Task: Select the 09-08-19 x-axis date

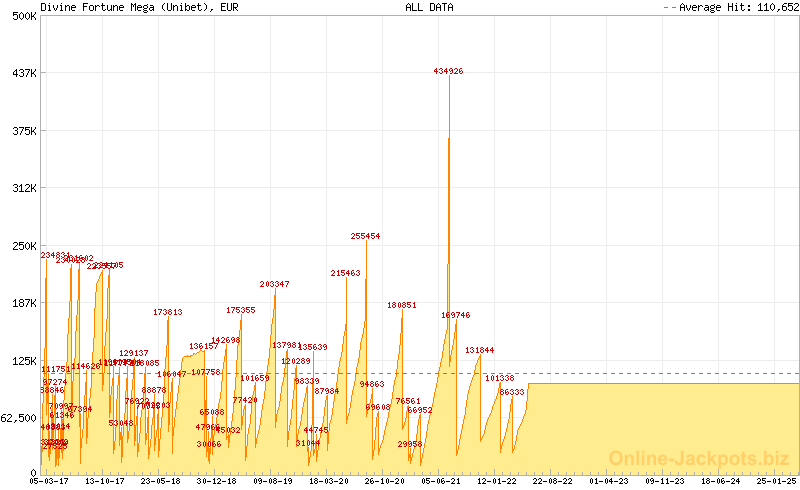Action: tap(273, 481)
